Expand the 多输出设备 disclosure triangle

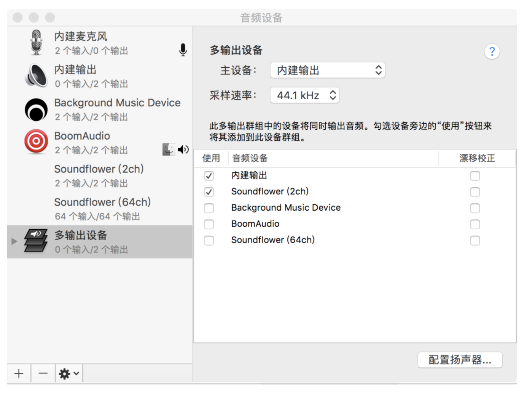point(14,241)
